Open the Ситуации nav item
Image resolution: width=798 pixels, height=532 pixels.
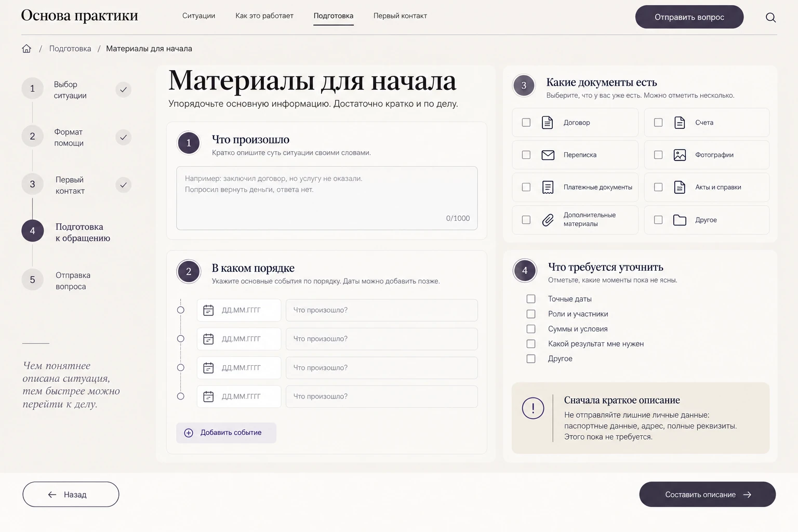pos(198,16)
